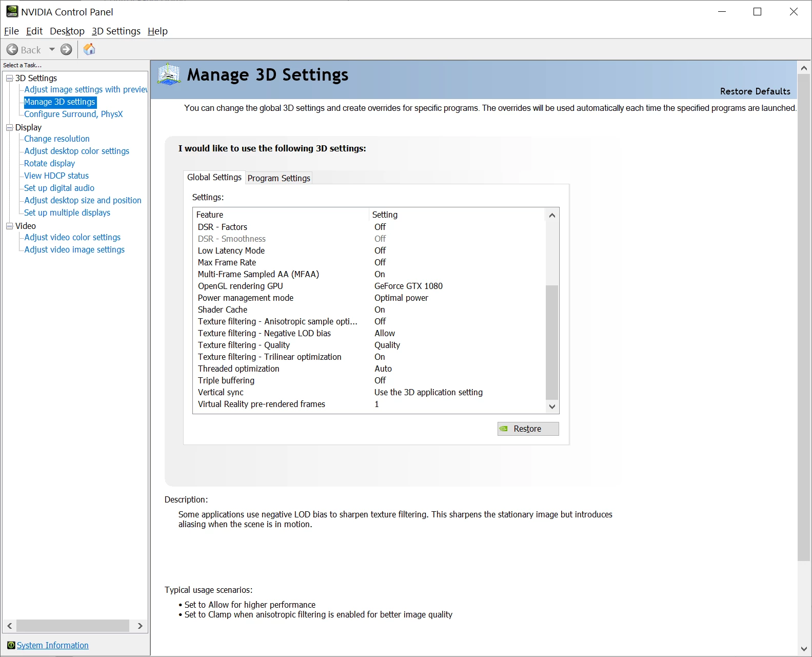Click the GeForce GTX 1080 setting value
Image resolution: width=812 pixels, height=657 pixels.
coord(408,286)
